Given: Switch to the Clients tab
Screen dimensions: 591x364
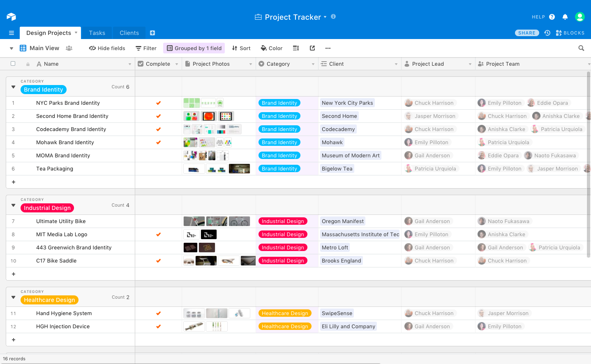Looking at the screenshot, I should tap(129, 33).
